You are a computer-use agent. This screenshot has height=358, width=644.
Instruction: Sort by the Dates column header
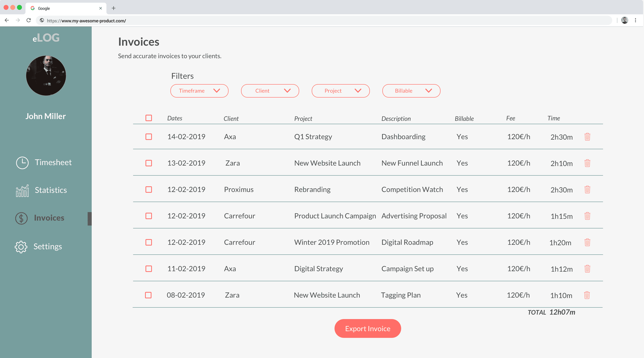click(175, 118)
